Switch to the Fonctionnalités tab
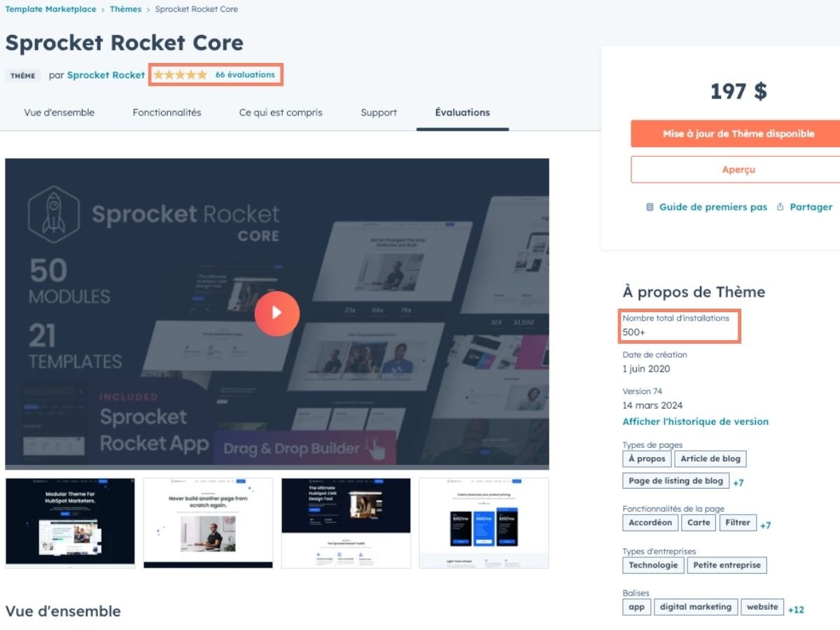 (x=167, y=112)
